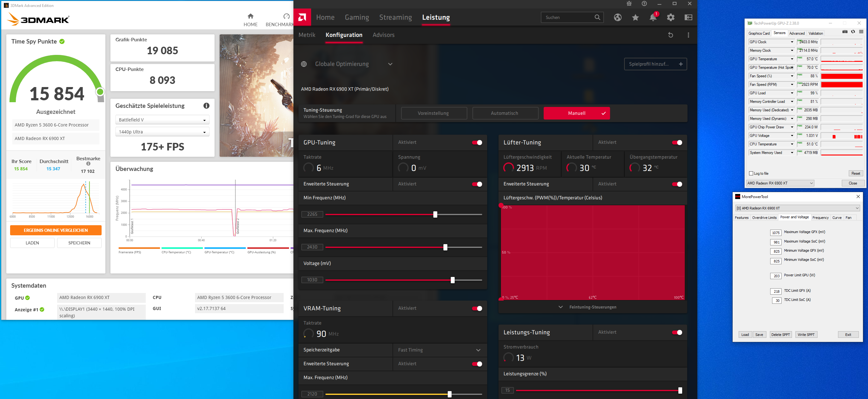Click the AMD settings gear icon

[670, 18]
